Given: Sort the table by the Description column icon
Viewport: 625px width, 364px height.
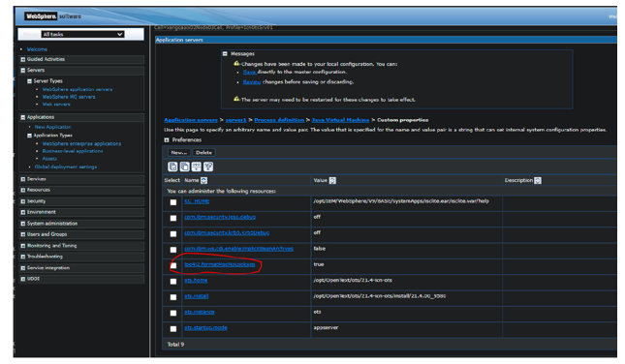Looking at the screenshot, I should click(538, 180).
